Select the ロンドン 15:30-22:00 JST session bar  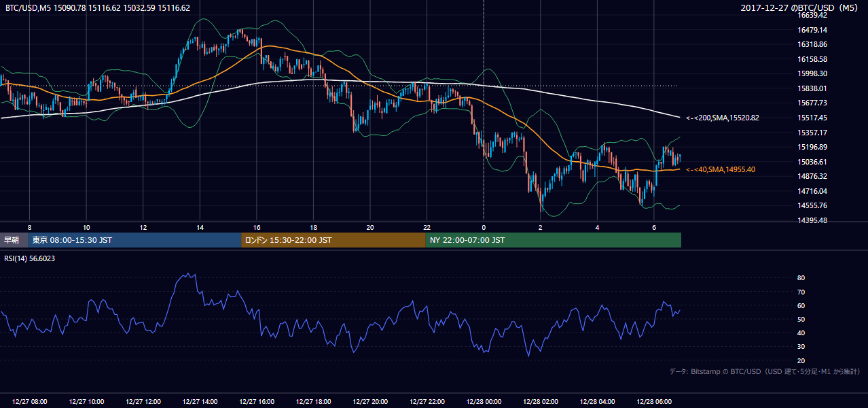point(333,240)
